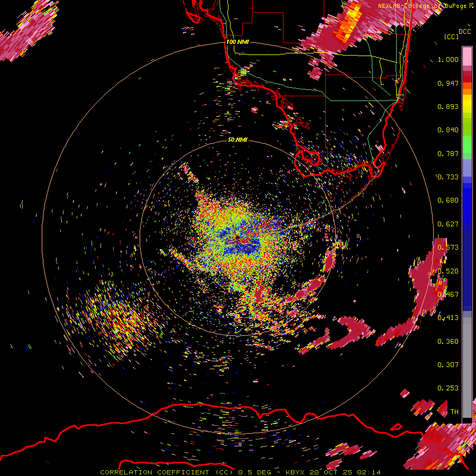Select the 0.360 legend value

click(448, 342)
